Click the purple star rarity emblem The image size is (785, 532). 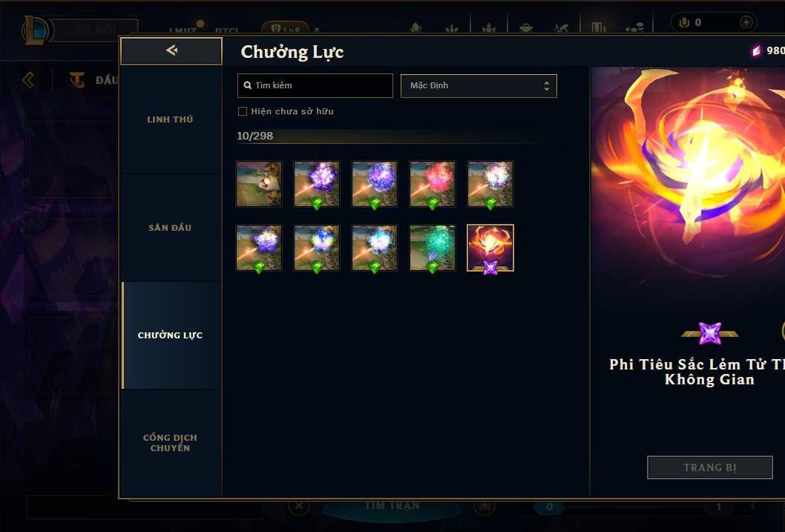[x=710, y=333]
